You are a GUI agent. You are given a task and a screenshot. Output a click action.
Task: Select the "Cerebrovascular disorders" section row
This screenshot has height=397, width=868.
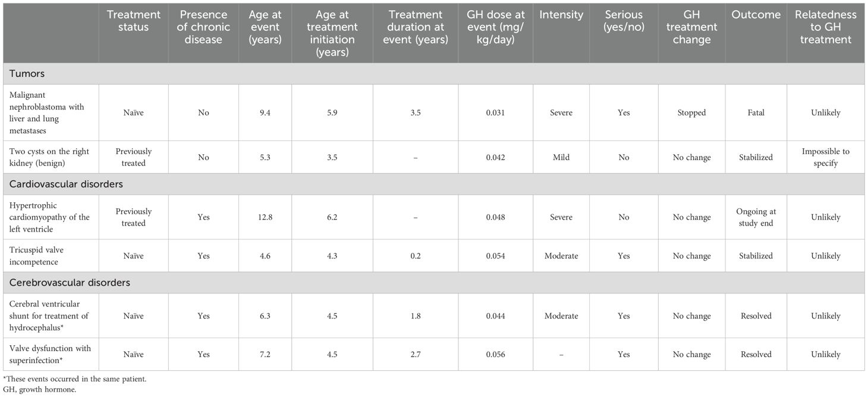70,282
